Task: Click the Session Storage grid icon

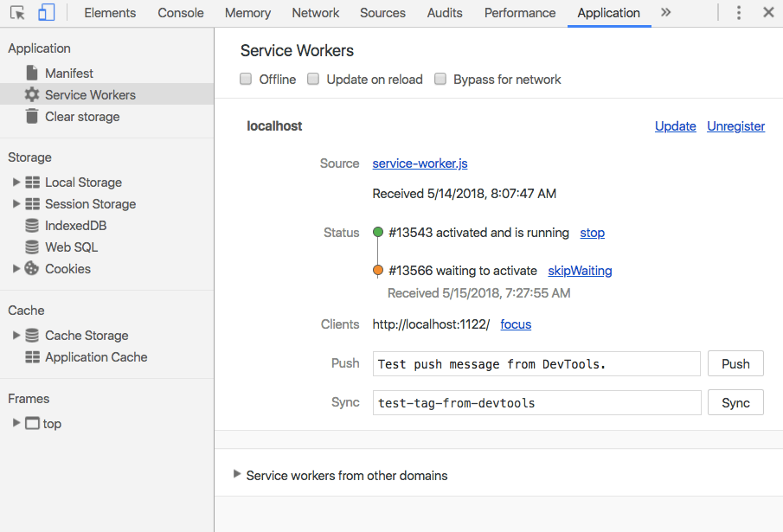Action: [33, 203]
